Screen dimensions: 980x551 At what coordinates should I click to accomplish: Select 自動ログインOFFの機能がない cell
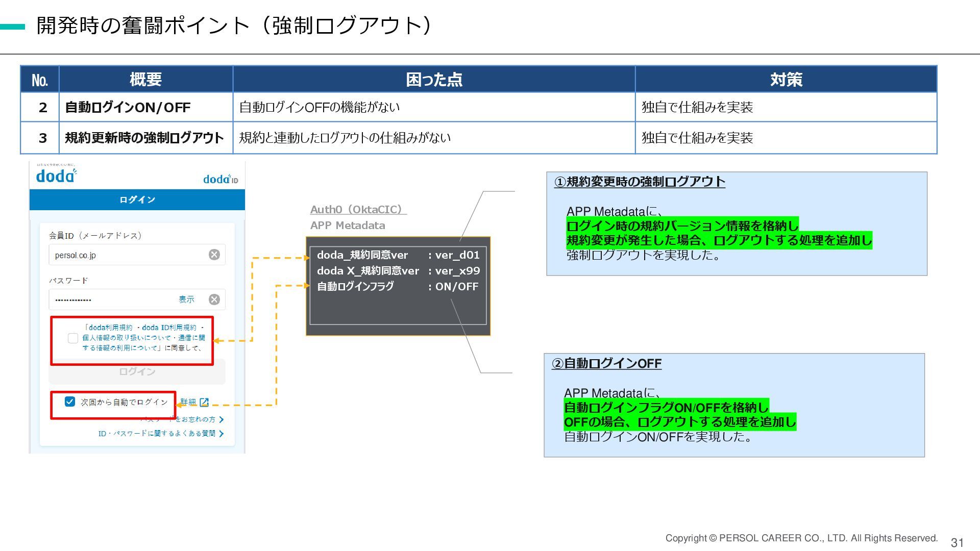pyautogui.click(x=434, y=107)
